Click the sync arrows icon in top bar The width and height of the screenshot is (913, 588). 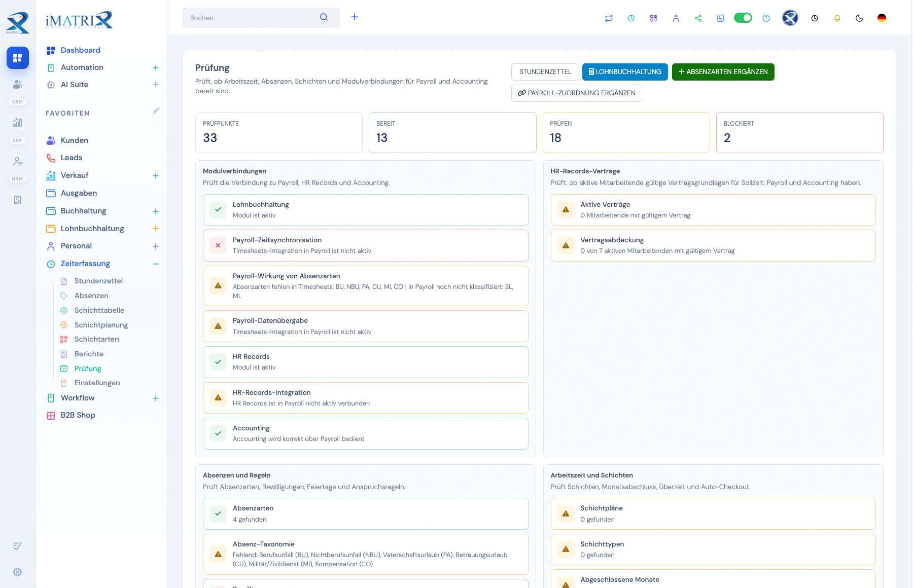[609, 18]
